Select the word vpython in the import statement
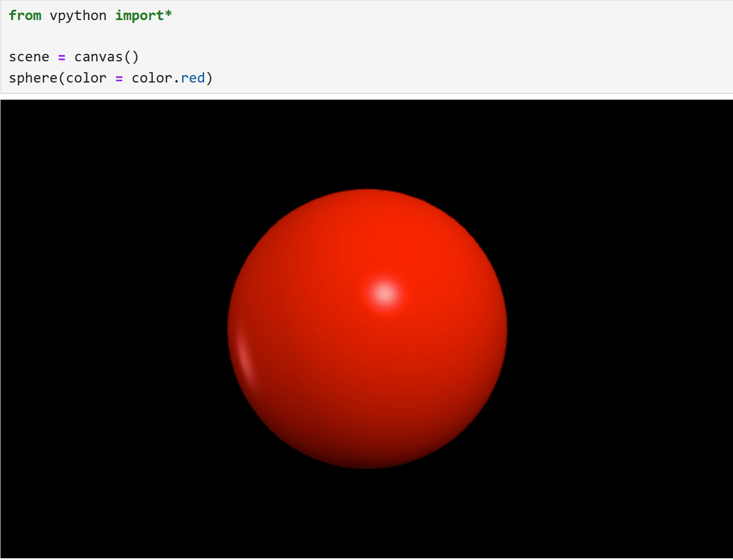The height and width of the screenshot is (560, 733). point(78,15)
